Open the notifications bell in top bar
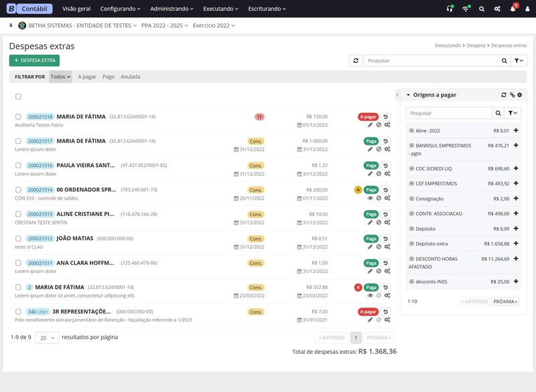Image resolution: width=536 pixels, height=392 pixels. tap(513, 9)
